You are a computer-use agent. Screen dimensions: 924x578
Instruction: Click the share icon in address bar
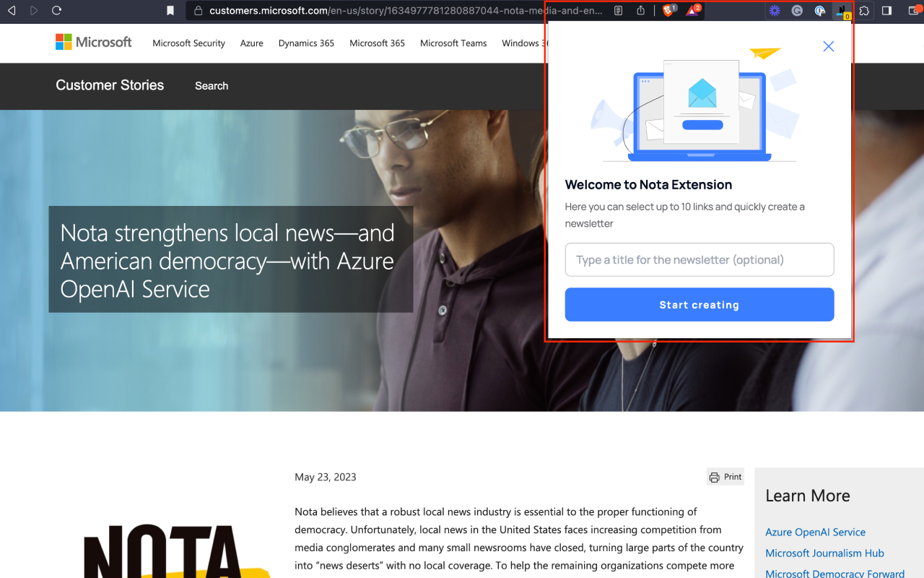(641, 11)
